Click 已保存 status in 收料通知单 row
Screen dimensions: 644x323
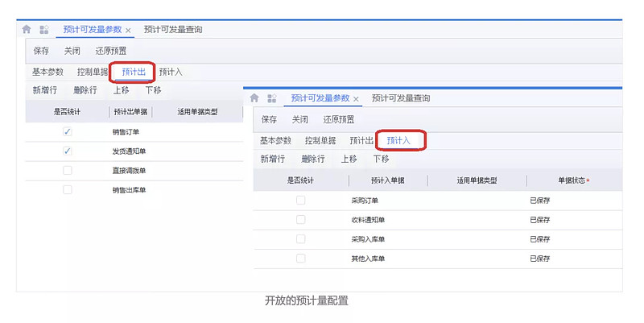point(540,220)
